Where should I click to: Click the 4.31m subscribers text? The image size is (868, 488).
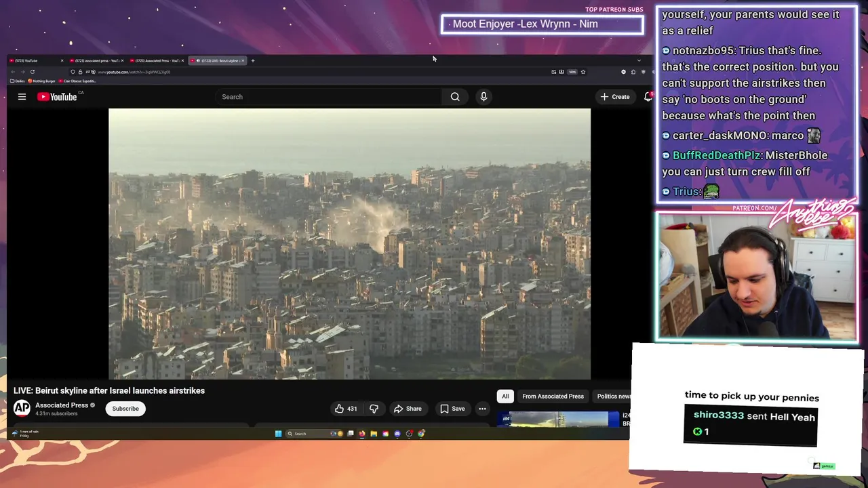tap(56, 413)
